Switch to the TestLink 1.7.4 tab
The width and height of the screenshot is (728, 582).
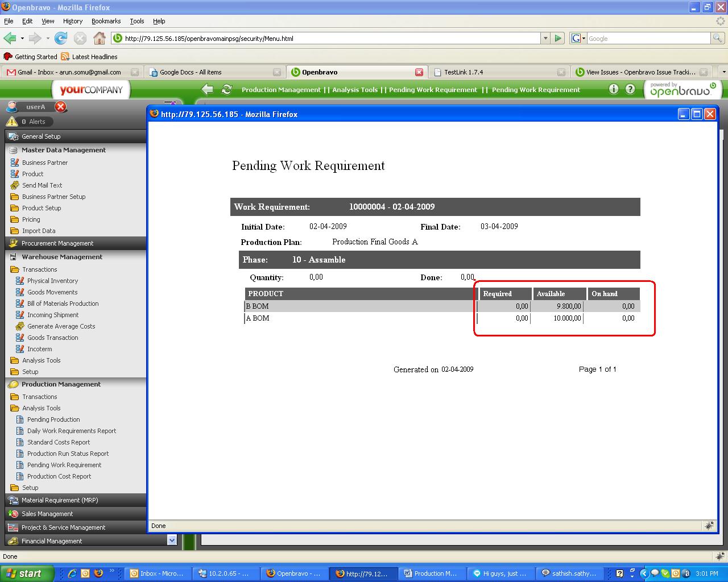(464, 72)
